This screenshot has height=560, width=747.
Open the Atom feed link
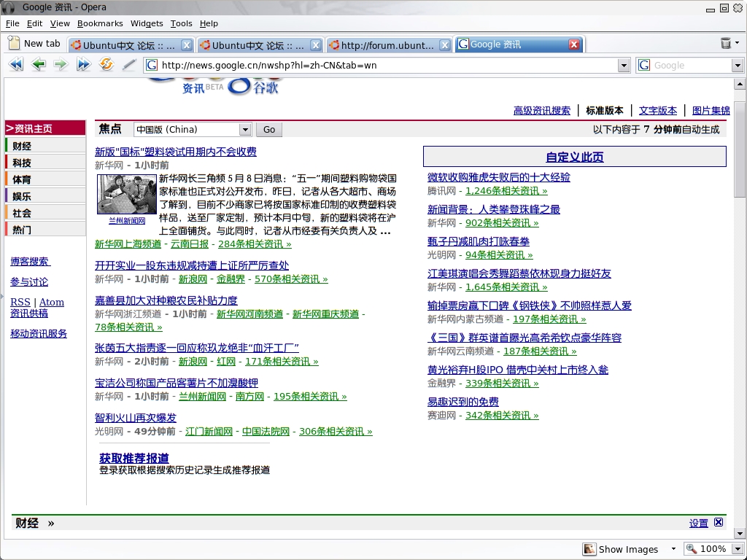point(52,302)
